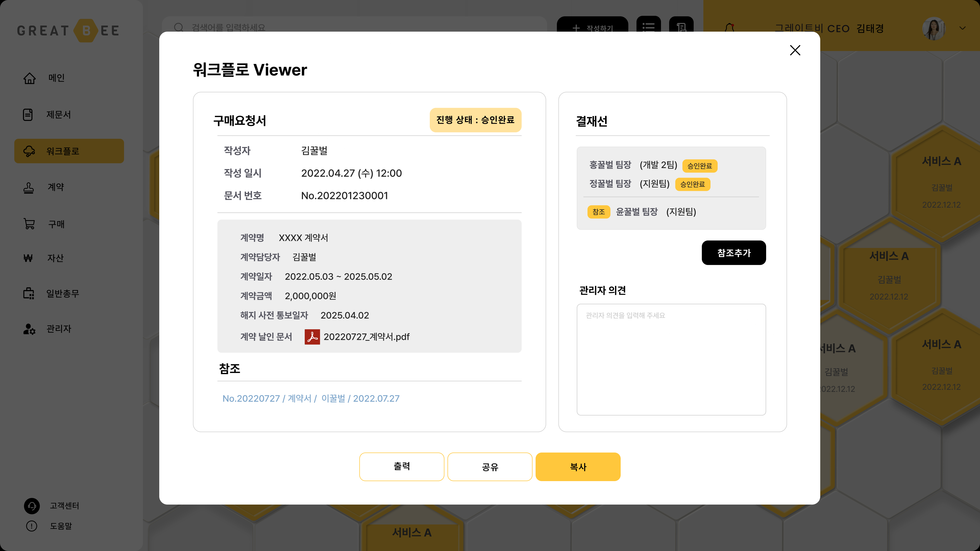Click the 출력 button
980x551 pixels.
coord(401,467)
